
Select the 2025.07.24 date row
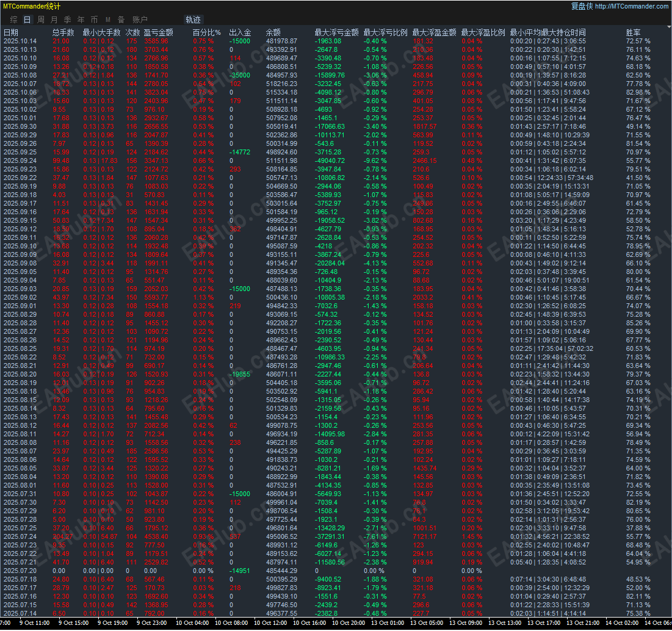click(20, 537)
